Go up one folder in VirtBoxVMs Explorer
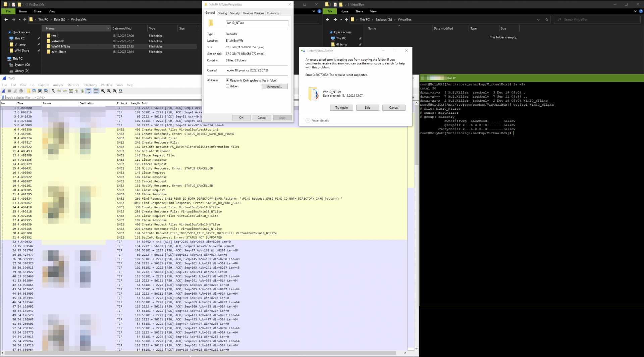644x357 pixels. pyautogui.click(x=24, y=19)
